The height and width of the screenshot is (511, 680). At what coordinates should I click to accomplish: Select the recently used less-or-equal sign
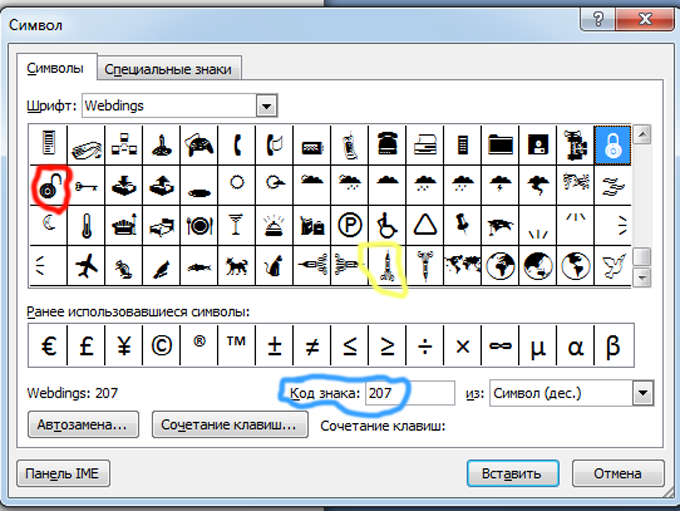(350, 346)
